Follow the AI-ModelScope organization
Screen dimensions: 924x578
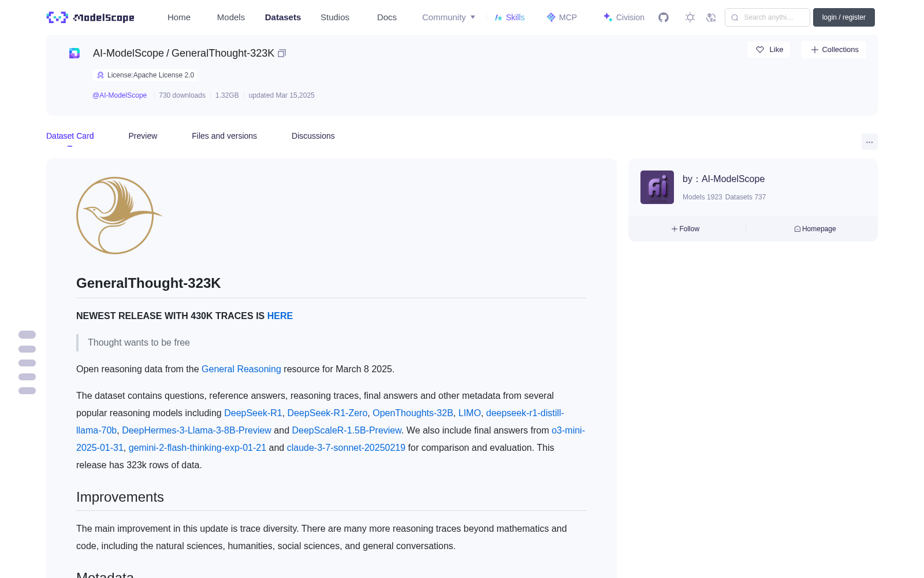point(685,229)
